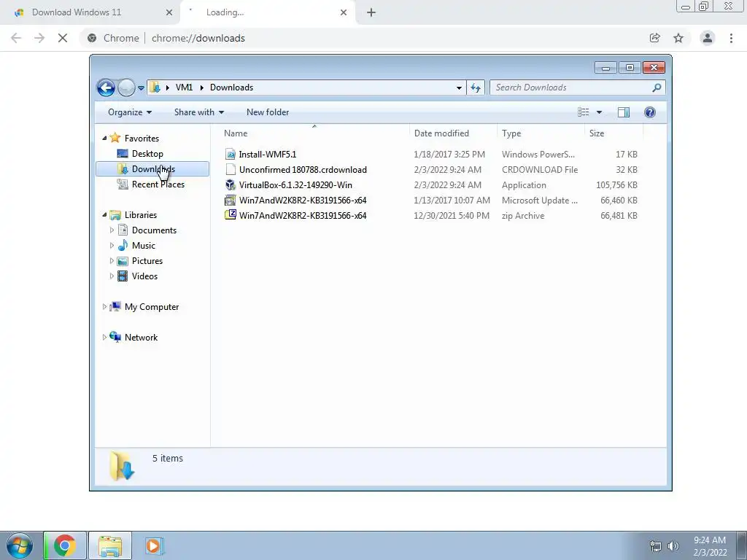Image resolution: width=747 pixels, height=560 pixels.
Task: Expand the Documents library
Action: tap(112, 230)
